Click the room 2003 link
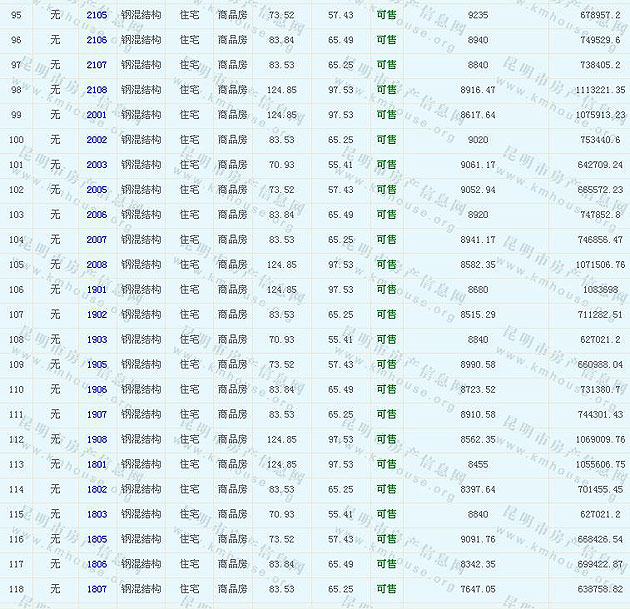 [97, 165]
